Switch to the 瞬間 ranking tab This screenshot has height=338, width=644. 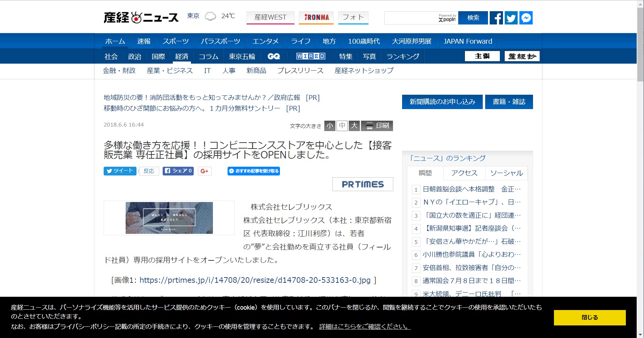pyautogui.click(x=425, y=173)
